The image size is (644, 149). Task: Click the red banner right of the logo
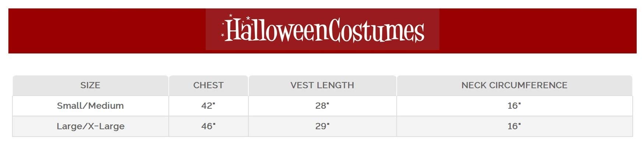pos(537,31)
